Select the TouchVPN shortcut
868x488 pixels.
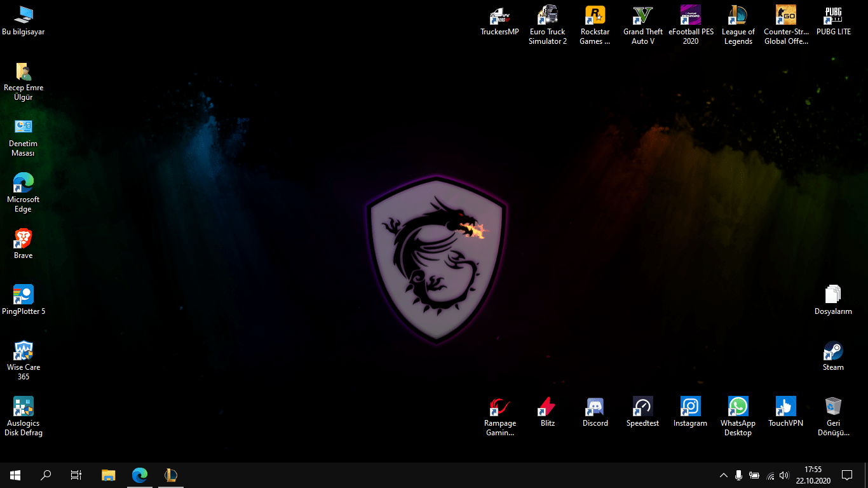coord(786,412)
